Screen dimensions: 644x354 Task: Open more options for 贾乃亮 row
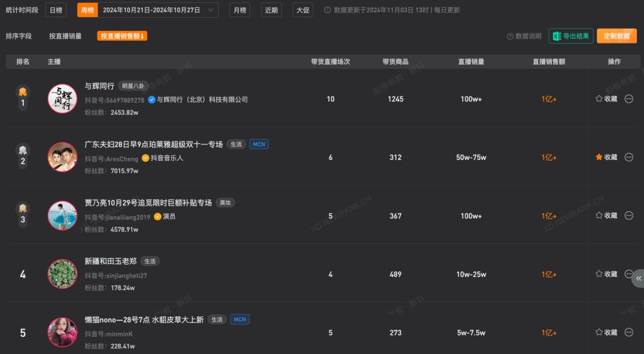pyautogui.click(x=628, y=216)
